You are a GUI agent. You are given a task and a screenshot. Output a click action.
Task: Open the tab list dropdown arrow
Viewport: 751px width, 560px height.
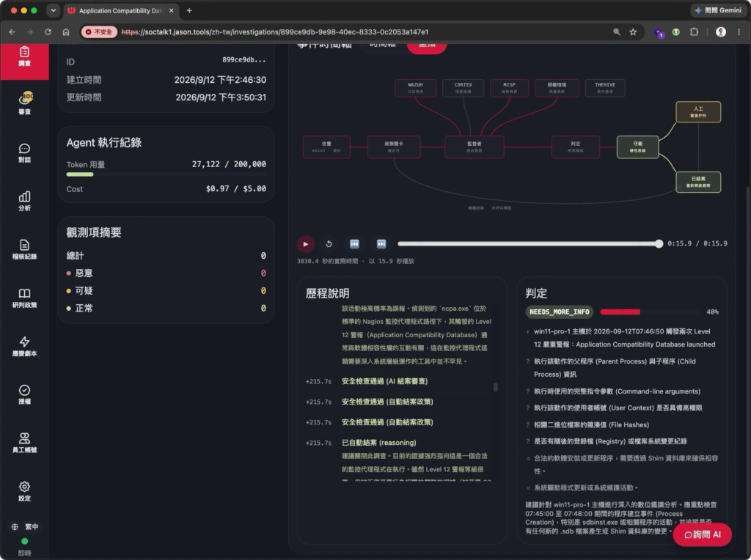click(x=53, y=10)
